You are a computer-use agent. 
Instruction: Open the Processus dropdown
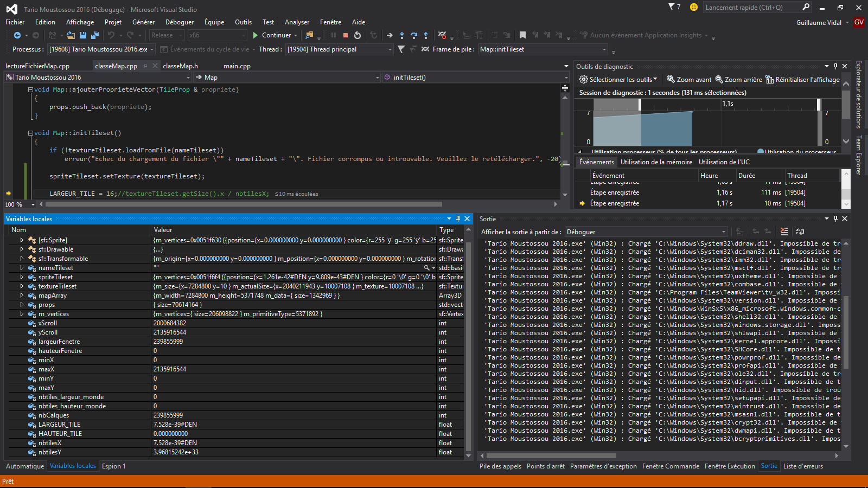(101, 49)
